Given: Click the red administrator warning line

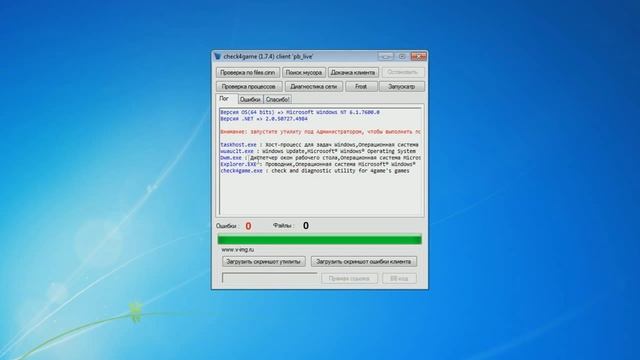Looking at the screenshot, I should pos(320,132).
